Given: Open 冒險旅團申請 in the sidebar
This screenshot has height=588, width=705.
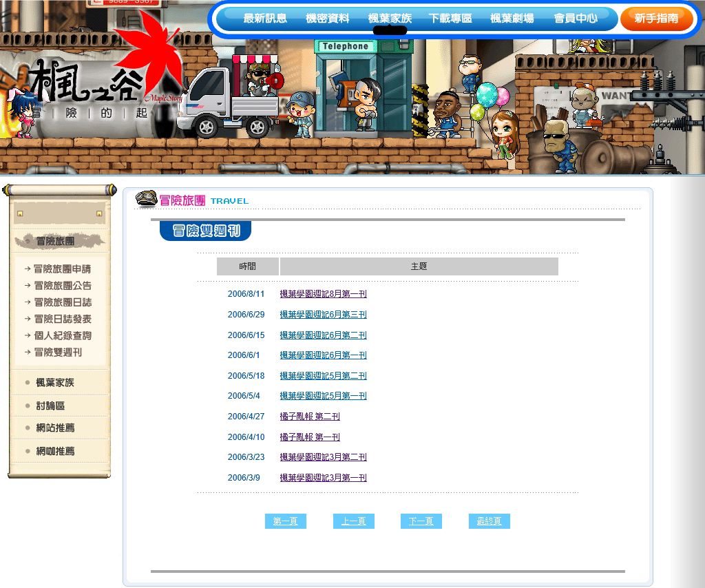Looking at the screenshot, I should (62, 269).
